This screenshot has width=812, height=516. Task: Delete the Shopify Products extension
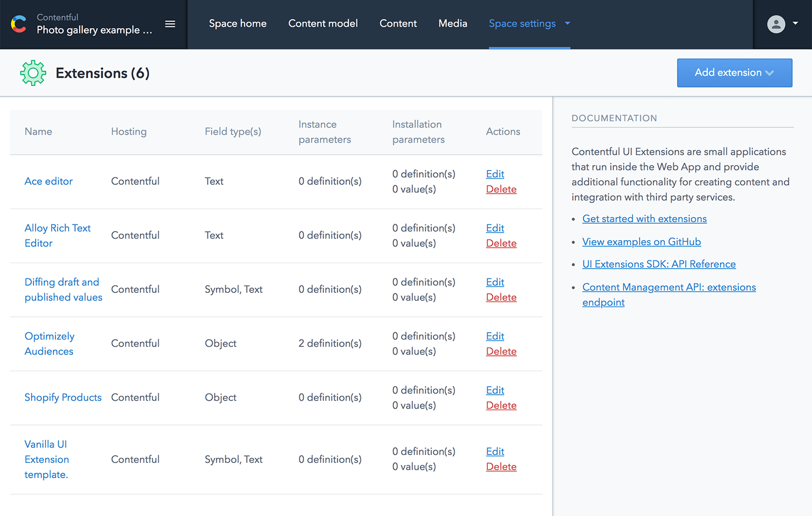pyautogui.click(x=501, y=405)
